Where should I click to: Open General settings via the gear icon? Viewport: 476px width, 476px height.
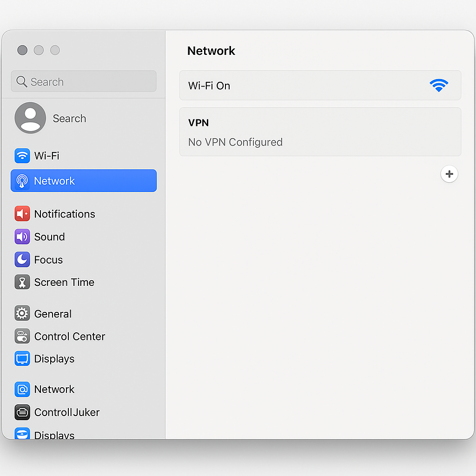click(x=22, y=314)
